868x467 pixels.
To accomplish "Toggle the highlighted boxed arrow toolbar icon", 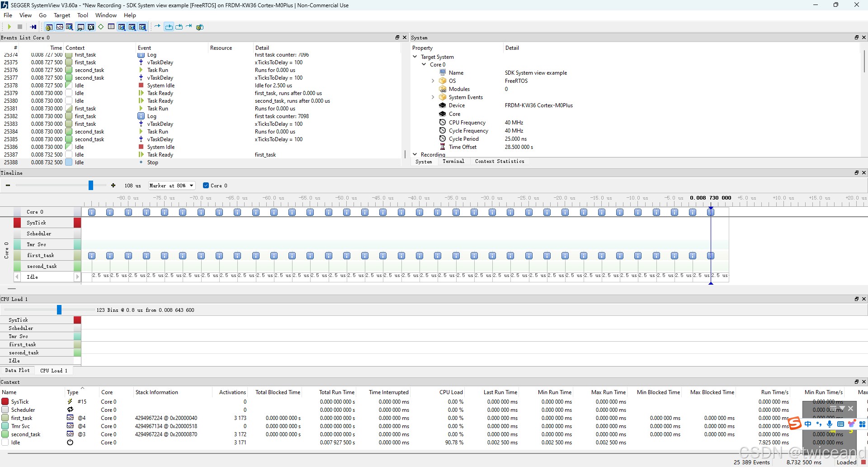I will coord(169,27).
